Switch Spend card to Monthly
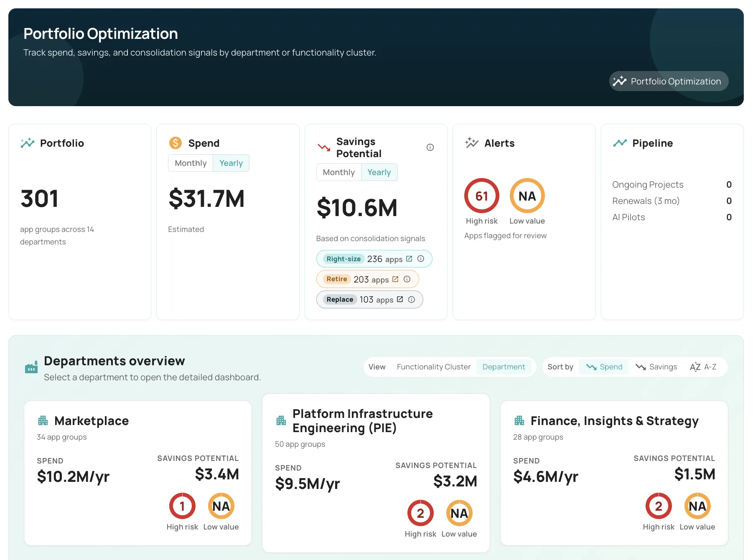753x560 pixels. (x=191, y=163)
